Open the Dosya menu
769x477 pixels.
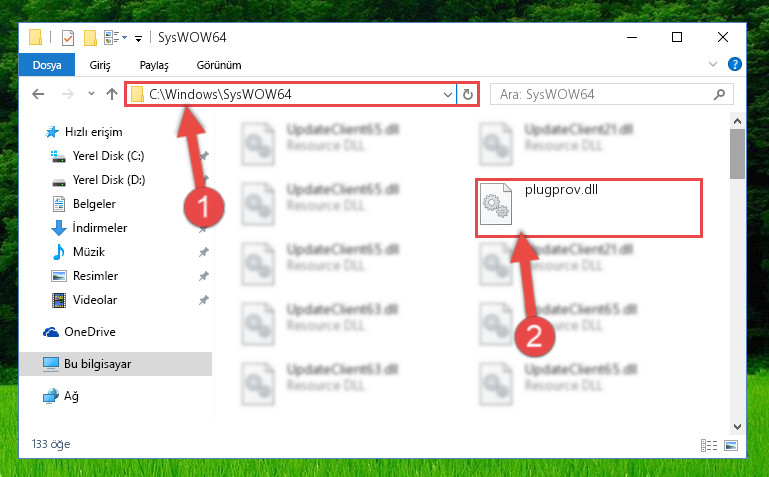pyautogui.click(x=47, y=65)
